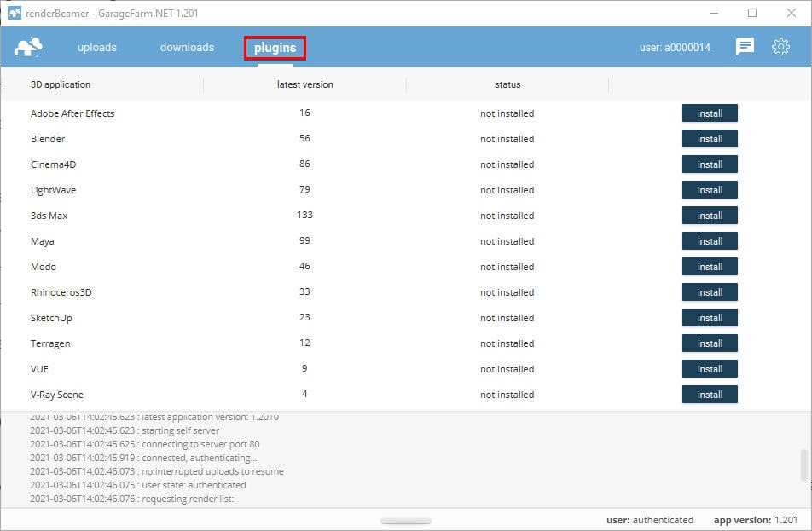Click the 'user: authenticated' status bar entry
812x531 pixels.
coord(650,520)
